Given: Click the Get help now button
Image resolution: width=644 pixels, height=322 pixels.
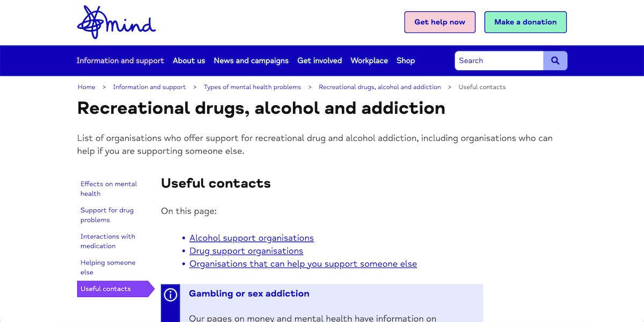Looking at the screenshot, I should click(x=440, y=22).
